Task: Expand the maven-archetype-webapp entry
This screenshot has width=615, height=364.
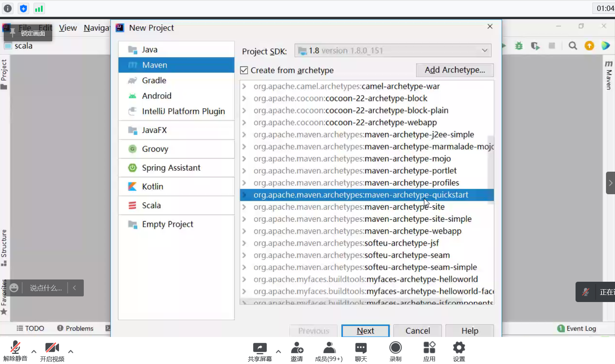Action: click(x=244, y=231)
